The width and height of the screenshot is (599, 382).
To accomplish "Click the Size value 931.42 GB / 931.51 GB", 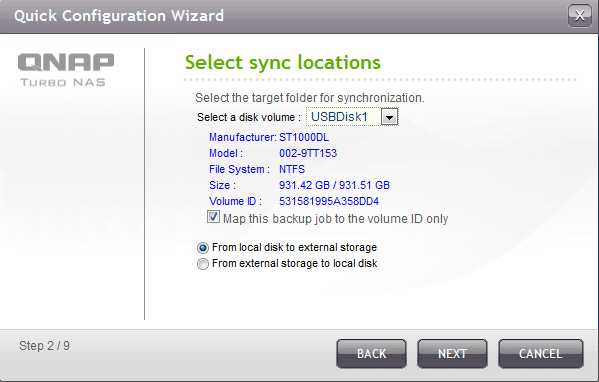I will pos(334,185).
